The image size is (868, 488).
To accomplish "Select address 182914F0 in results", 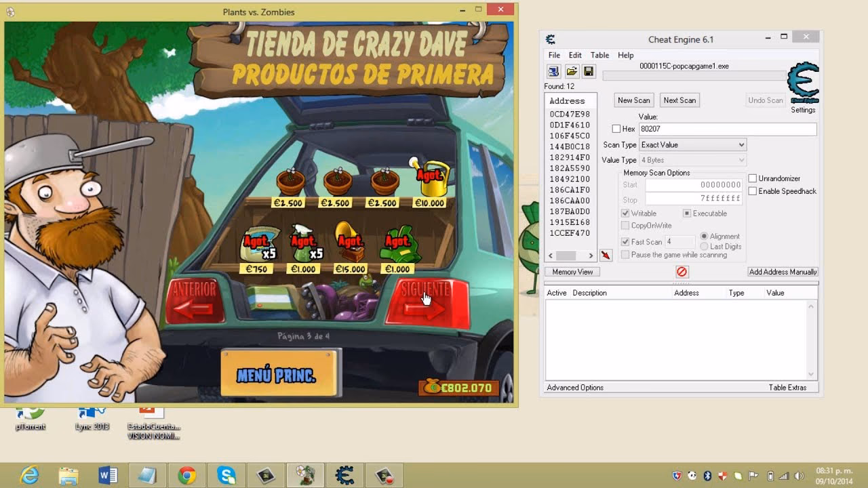I will (x=570, y=157).
